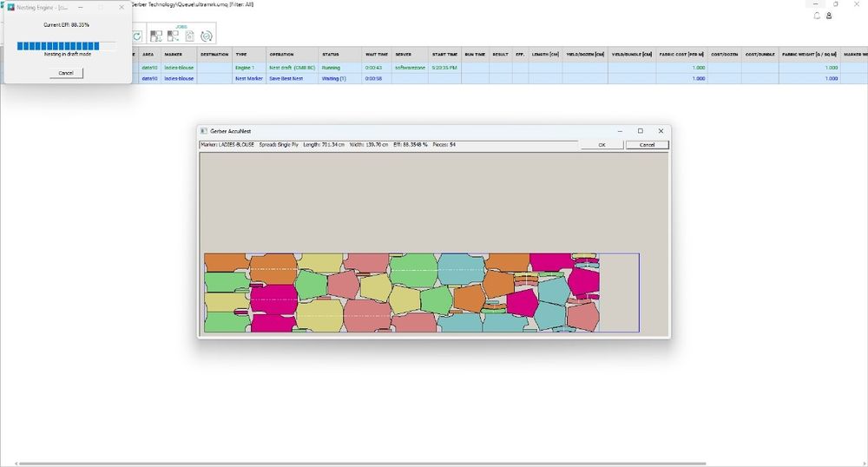
Task: Click 'Eff: 88.3548 %' in AccuNest info bar
Action: (411, 144)
